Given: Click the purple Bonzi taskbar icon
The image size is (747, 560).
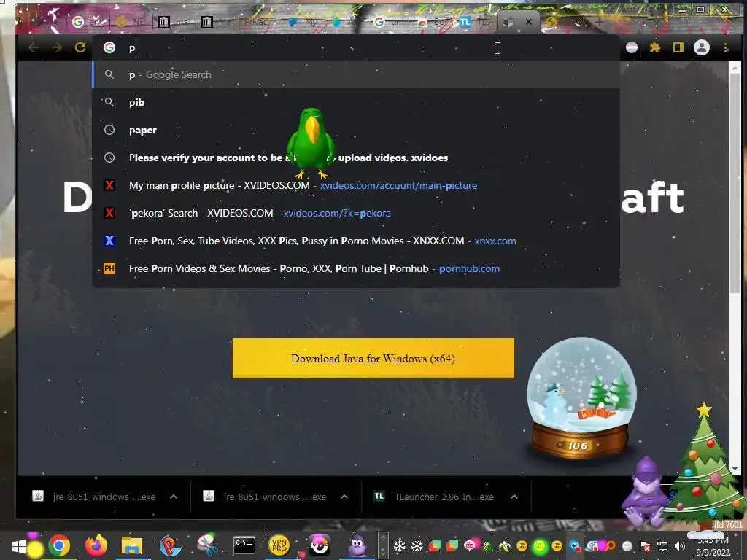Looking at the screenshot, I should 357,545.
